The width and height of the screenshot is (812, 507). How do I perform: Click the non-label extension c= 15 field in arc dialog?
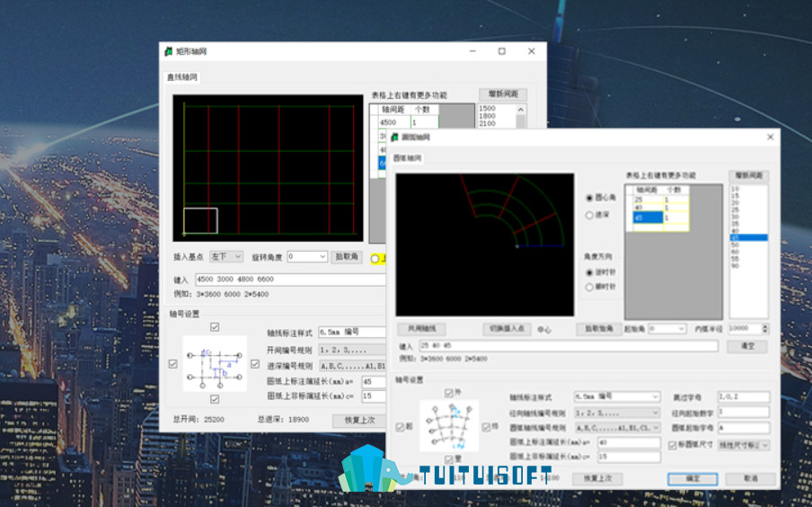pyautogui.click(x=629, y=457)
